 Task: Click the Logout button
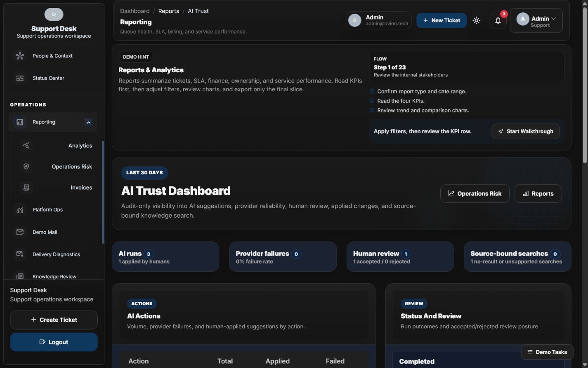[54, 342]
